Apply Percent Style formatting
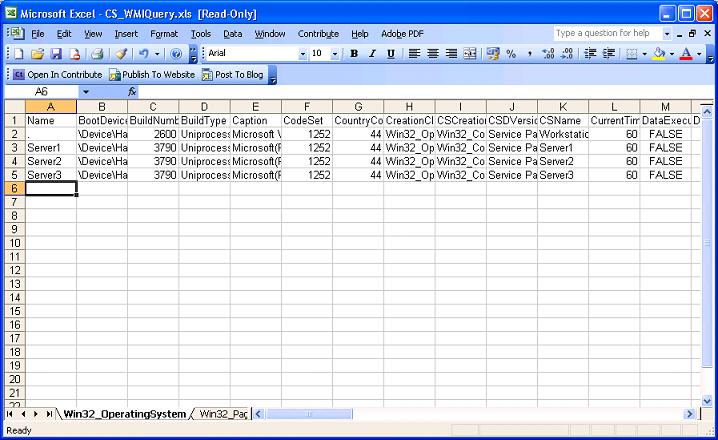 511,54
